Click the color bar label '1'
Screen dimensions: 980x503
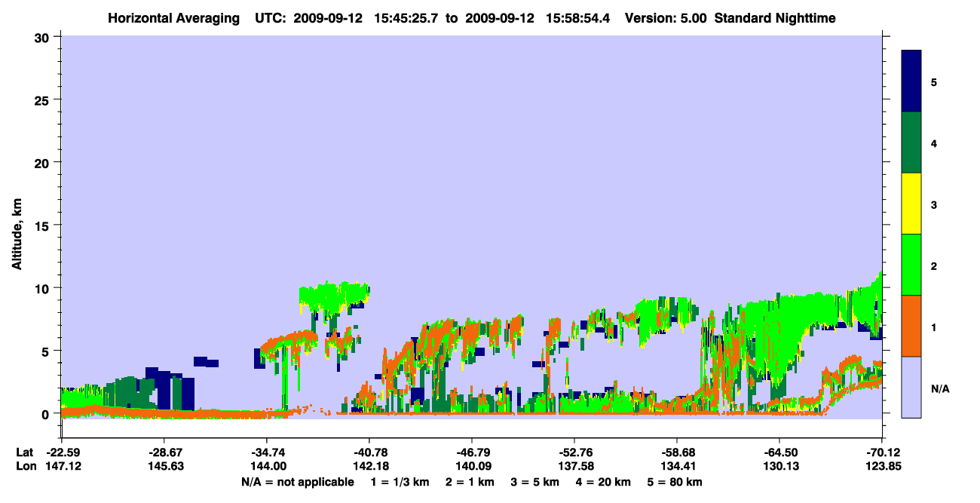(934, 327)
